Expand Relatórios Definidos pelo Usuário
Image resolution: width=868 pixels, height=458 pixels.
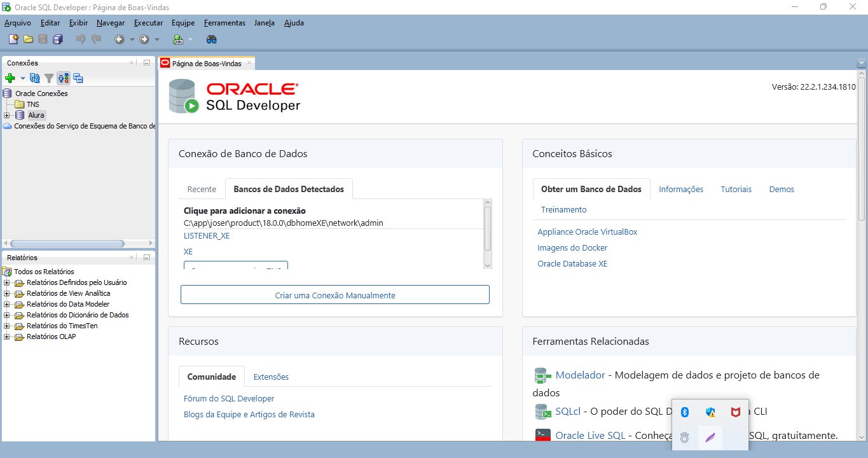tap(7, 282)
